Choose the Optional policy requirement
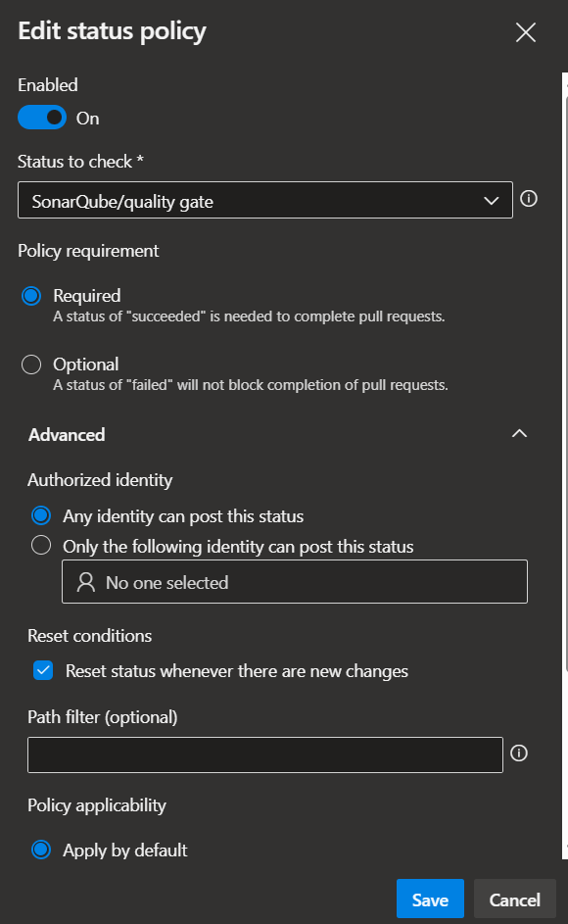The height and width of the screenshot is (924, 568). coord(31,365)
